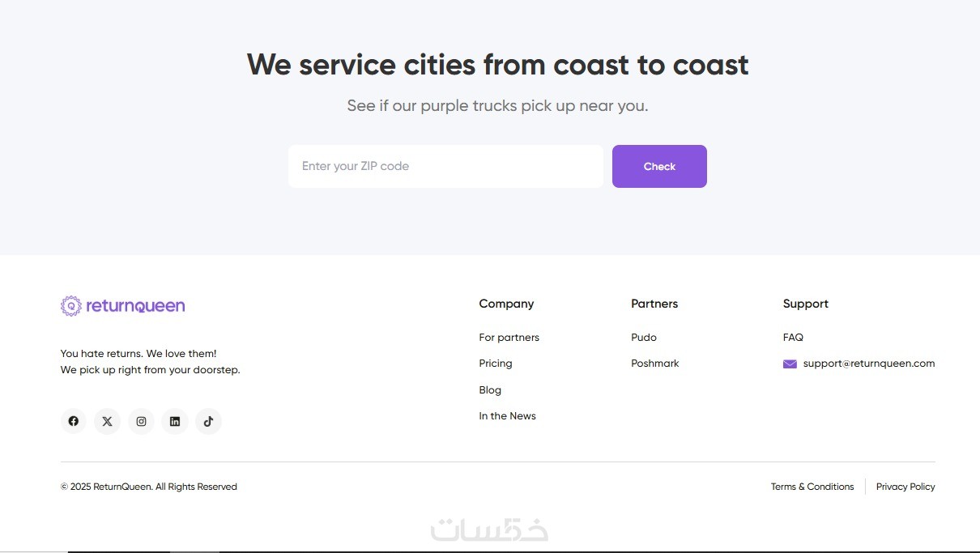Open the Facebook social icon
The height and width of the screenshot is (553, 980).
[x=73, y=421]
